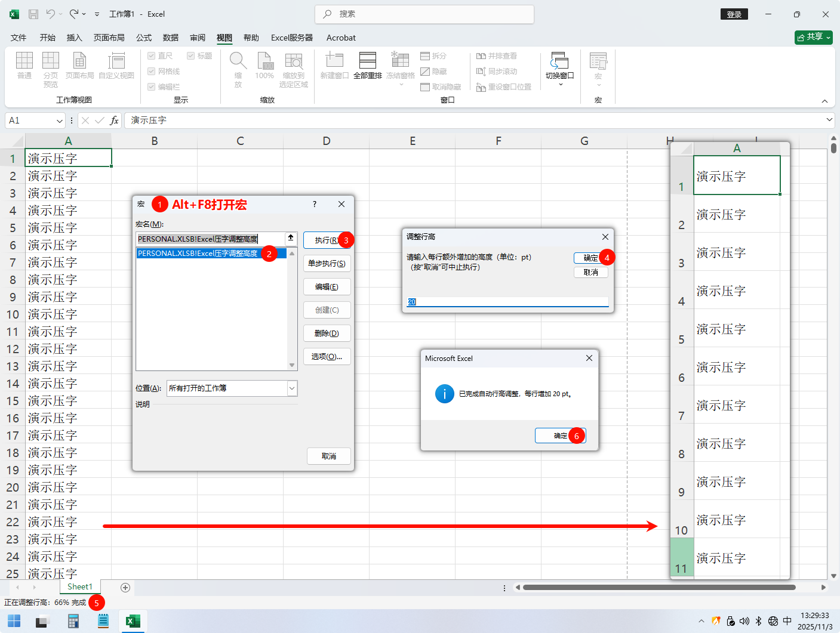Add a new sheet with plus icon

(125, 588)
